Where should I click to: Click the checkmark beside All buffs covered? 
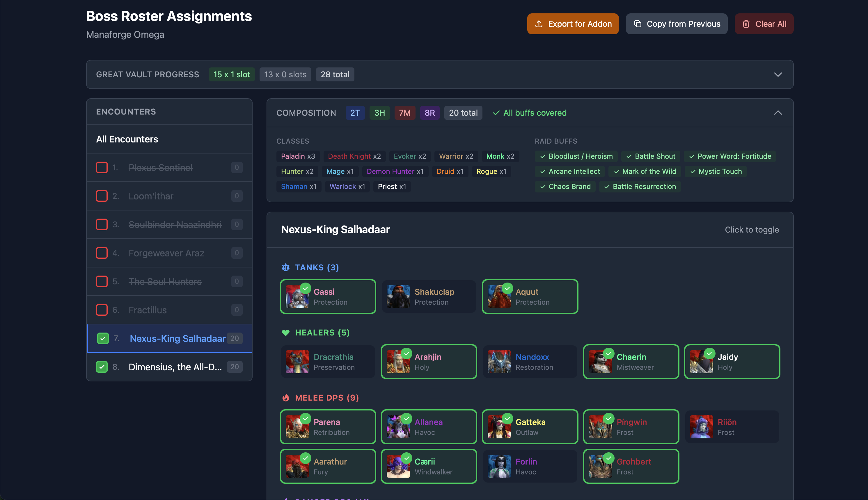pos(496,112)
